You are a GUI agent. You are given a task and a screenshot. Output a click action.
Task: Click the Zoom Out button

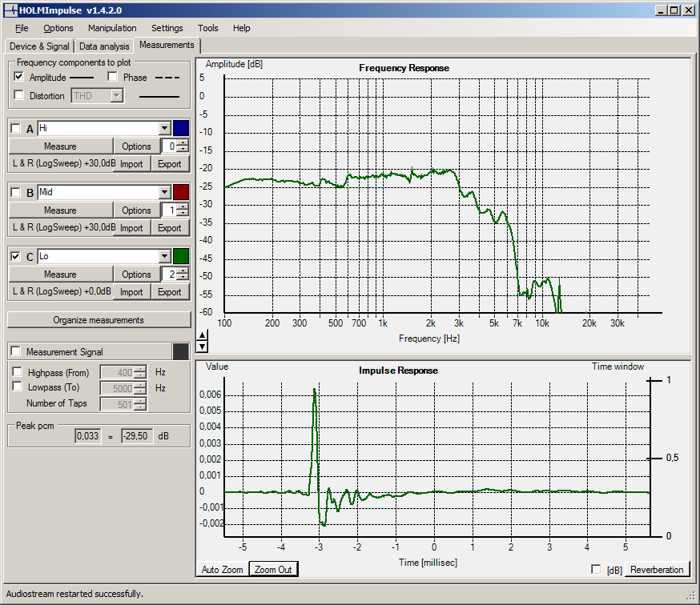273,569
